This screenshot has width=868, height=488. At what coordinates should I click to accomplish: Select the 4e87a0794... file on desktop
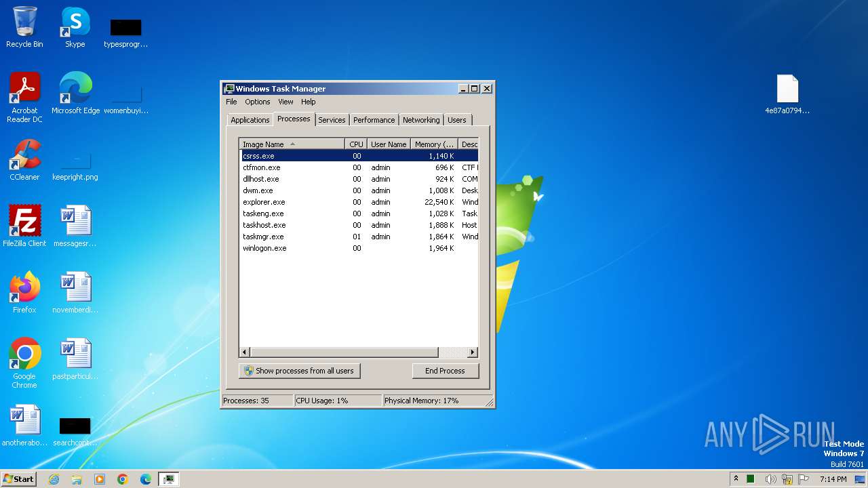787,94
